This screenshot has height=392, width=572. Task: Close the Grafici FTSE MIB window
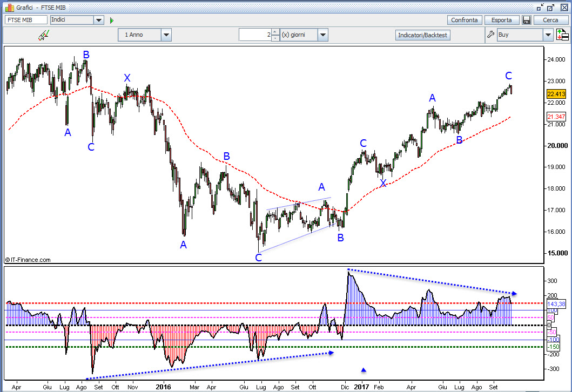pos(564,8)
